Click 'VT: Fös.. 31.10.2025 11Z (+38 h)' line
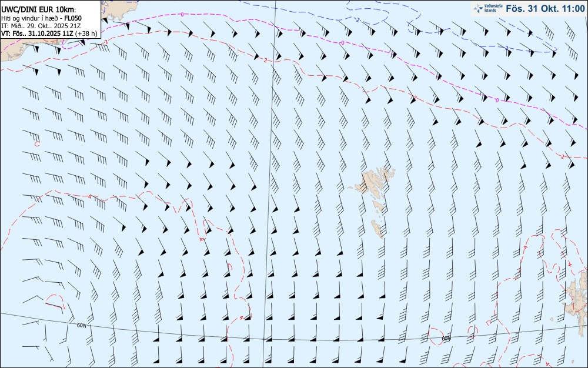This screenshot has width=588, height=368. click(x=49, y=34)
